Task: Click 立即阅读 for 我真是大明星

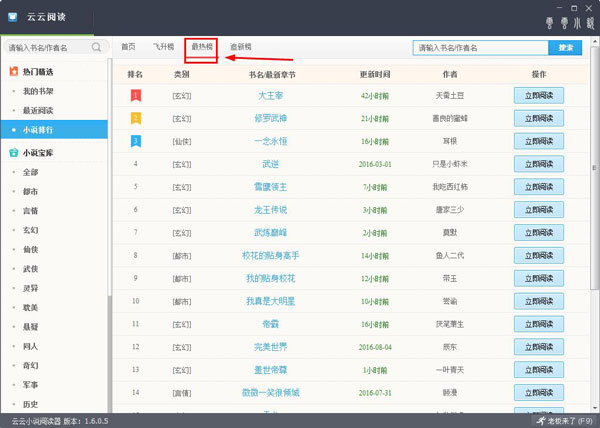Action: click(x=539, y=301)
